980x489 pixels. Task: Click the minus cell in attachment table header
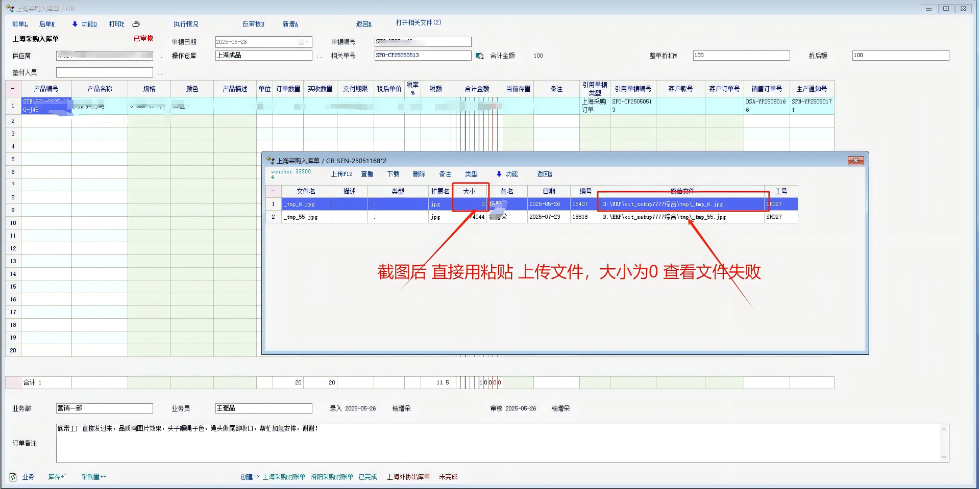(273, 191)
